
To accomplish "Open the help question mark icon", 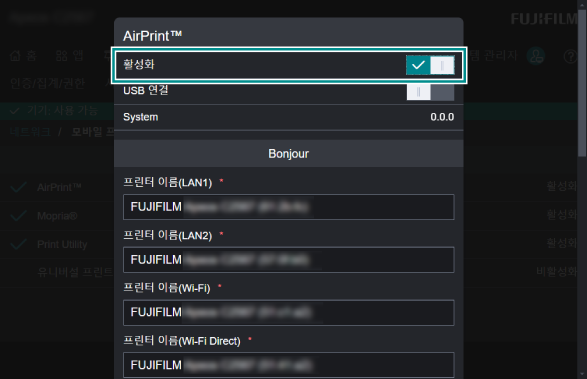I will click(x=571, y=57).
